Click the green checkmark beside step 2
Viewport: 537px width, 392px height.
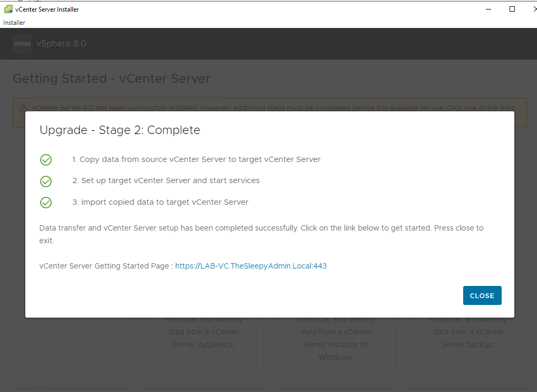pos(46,181)
